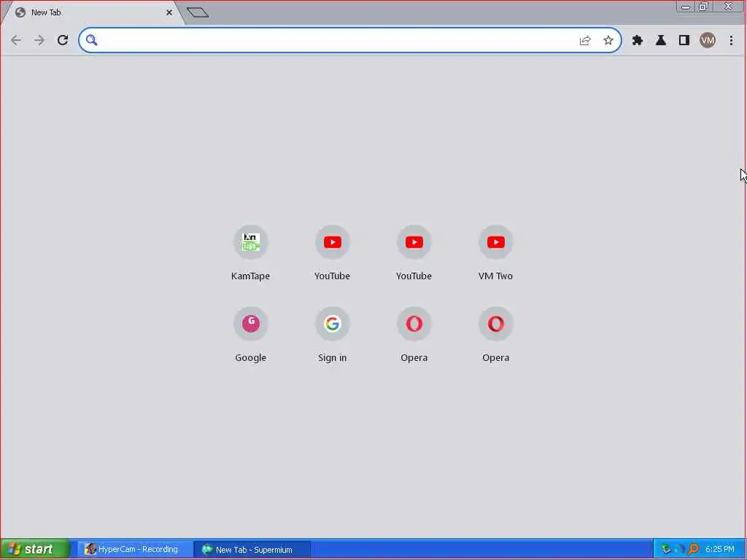Select New Tab - Supermium taskbar button
This screenshot has height=560, width=747.
tap(252, 550)
